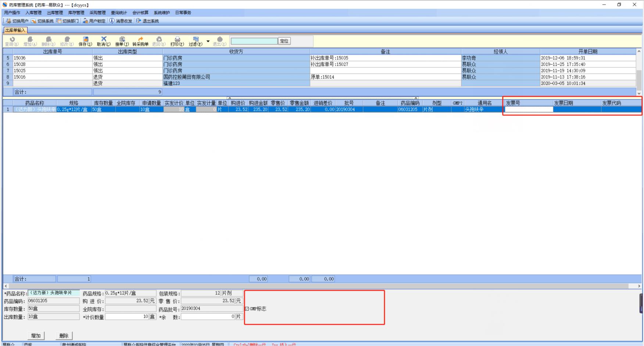Image resolution: width=644 pixels, height=346 pixels.
Task: Toggle the GMP标志 checkbox
Action: tap(247, 309)
